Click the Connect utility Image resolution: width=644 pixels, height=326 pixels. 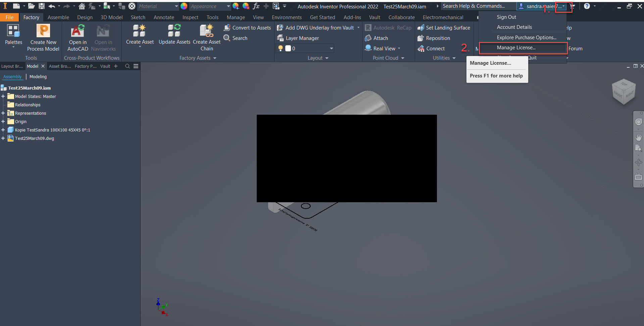click(x=431, y=49)
